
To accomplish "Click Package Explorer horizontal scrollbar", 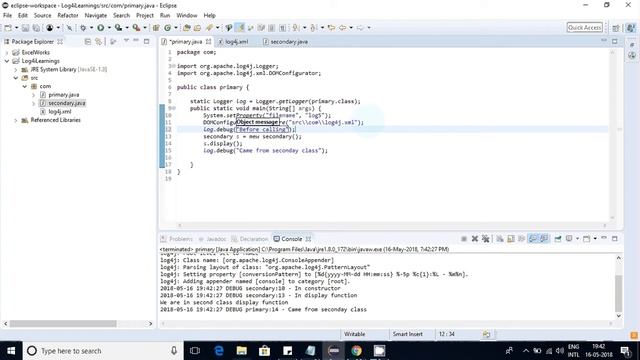I will pos(63,324).
